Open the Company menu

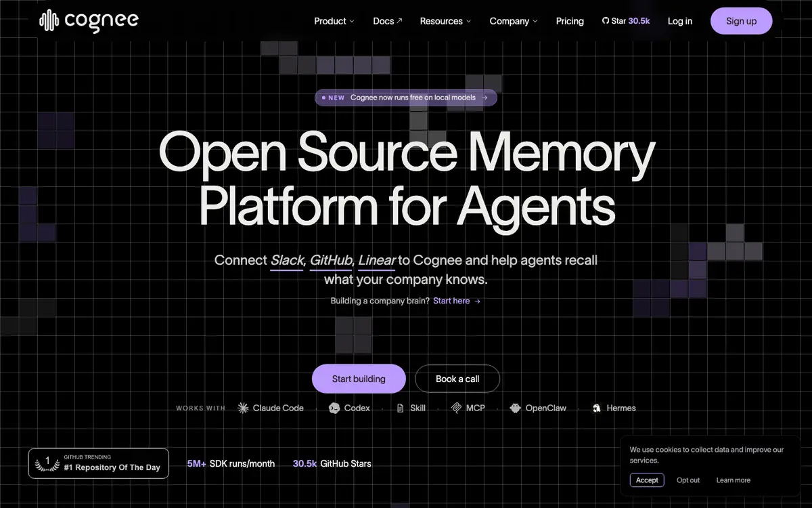pos(514,21)
